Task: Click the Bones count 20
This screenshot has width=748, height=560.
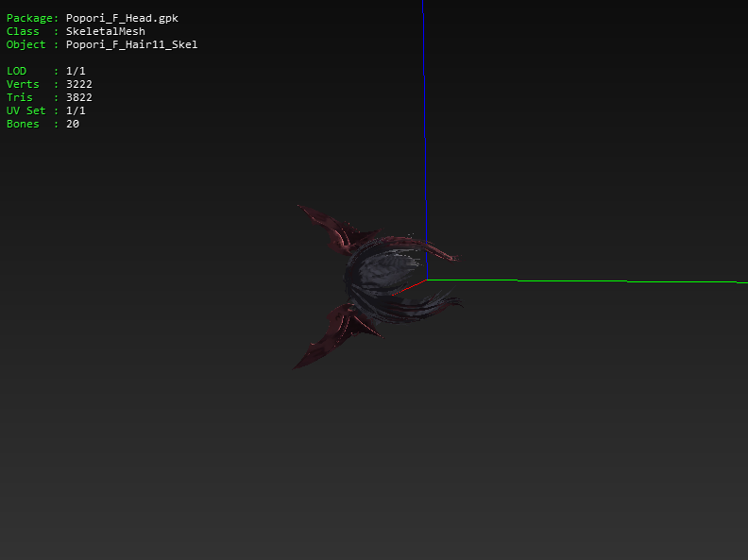Action: click(x=72, y=124)
